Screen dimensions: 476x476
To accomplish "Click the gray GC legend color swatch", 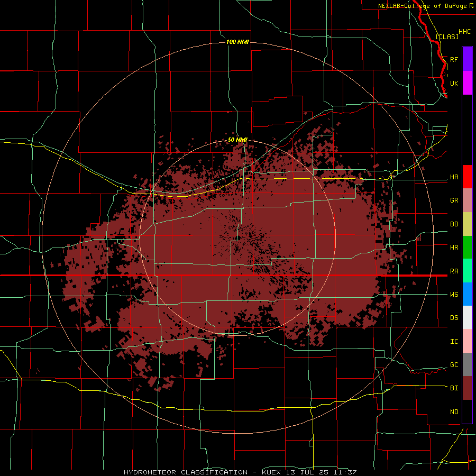I will 467,364.
